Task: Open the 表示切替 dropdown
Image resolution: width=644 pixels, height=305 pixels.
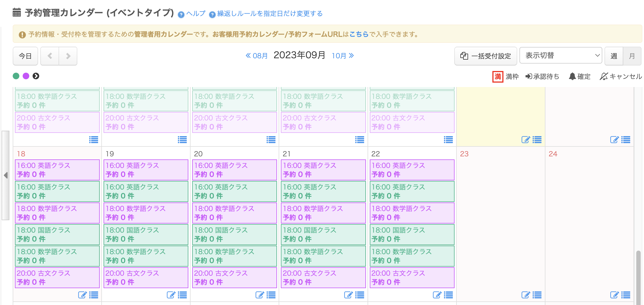Action: pyautogui.click(x=561, y=56)
